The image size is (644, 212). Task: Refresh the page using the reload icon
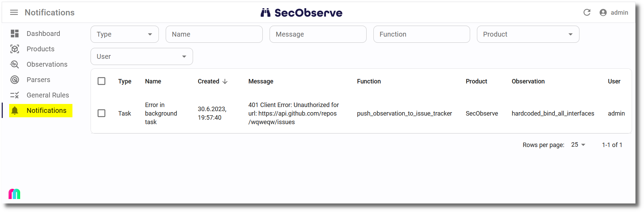[x=587, y=12]
